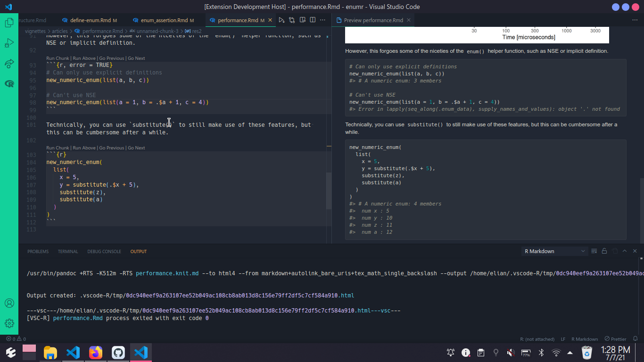Switch the virtual desktop pager
Image resolution: width=644 pixels, height=362 pixels.
click(x=29, y=353)
